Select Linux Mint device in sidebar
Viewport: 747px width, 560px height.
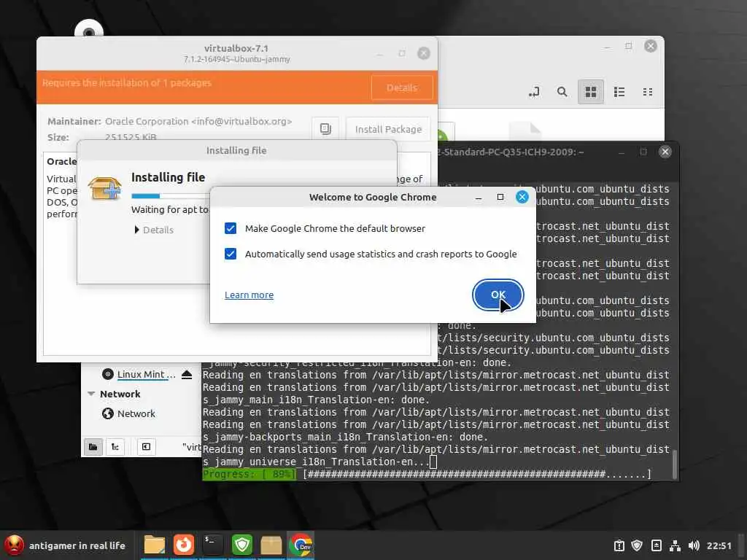146,374
